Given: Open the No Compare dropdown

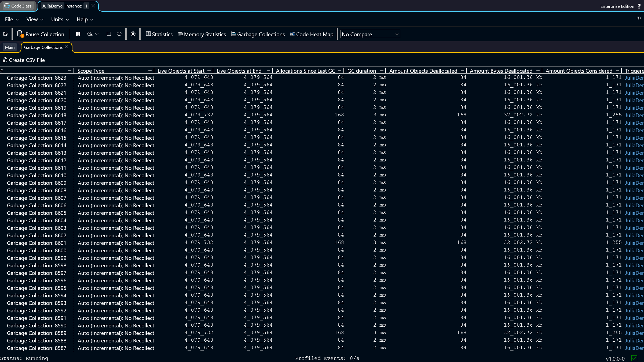Looking at the screenshot, I should pos(370,34).
